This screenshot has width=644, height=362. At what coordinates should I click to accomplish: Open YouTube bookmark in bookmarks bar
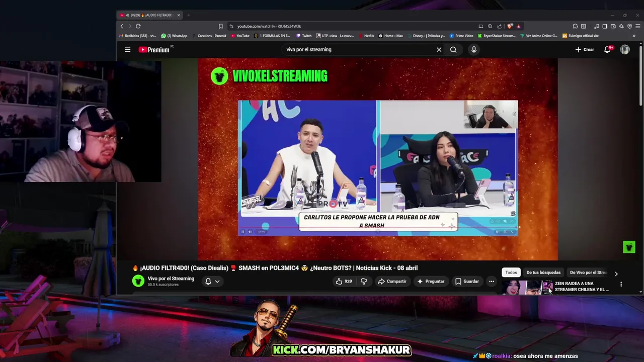click(240, 36)
